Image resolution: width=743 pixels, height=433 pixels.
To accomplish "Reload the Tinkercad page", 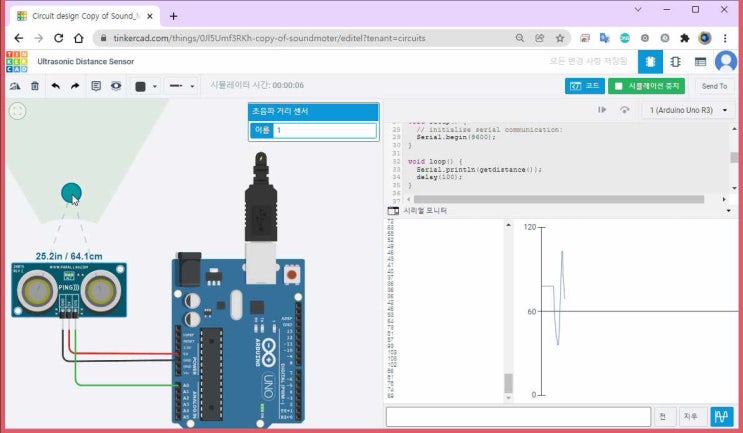I will tap(59, 38).
